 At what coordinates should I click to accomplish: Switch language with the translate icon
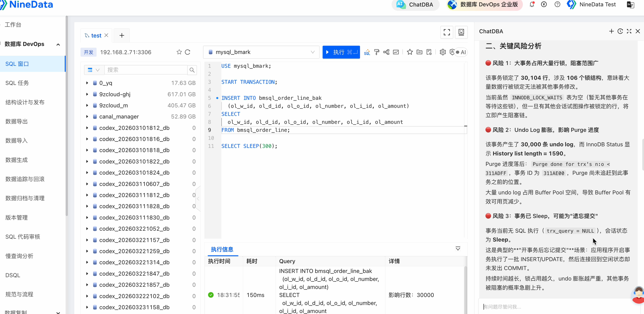coord(631,5)
